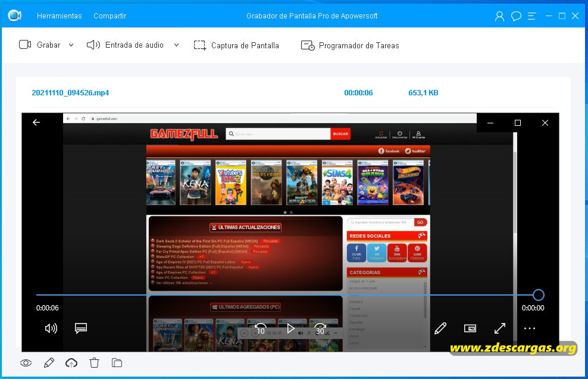
Task: Click the Apowersoft recorder logo icon
Action: (14, 15)
